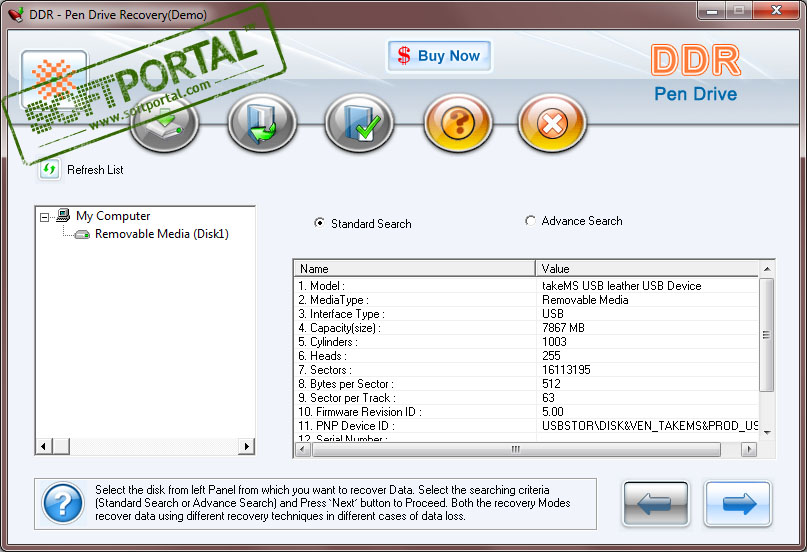
Task: Click the drive download toolbar icon
Action: [165, 123]
